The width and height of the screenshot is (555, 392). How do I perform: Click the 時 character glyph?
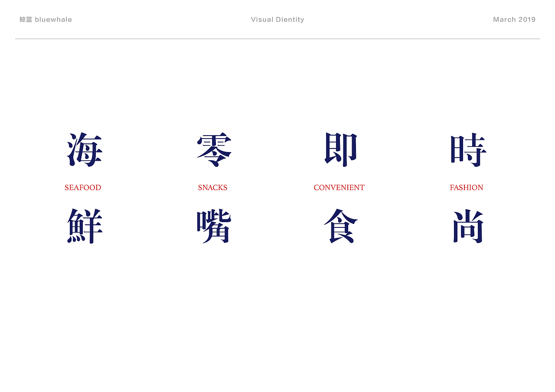pyautogui.click(x=467, y=149)
